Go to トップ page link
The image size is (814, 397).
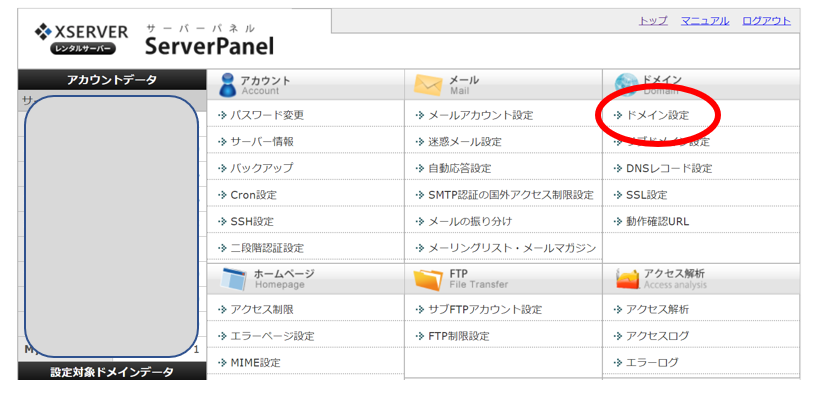click(653, 21)
